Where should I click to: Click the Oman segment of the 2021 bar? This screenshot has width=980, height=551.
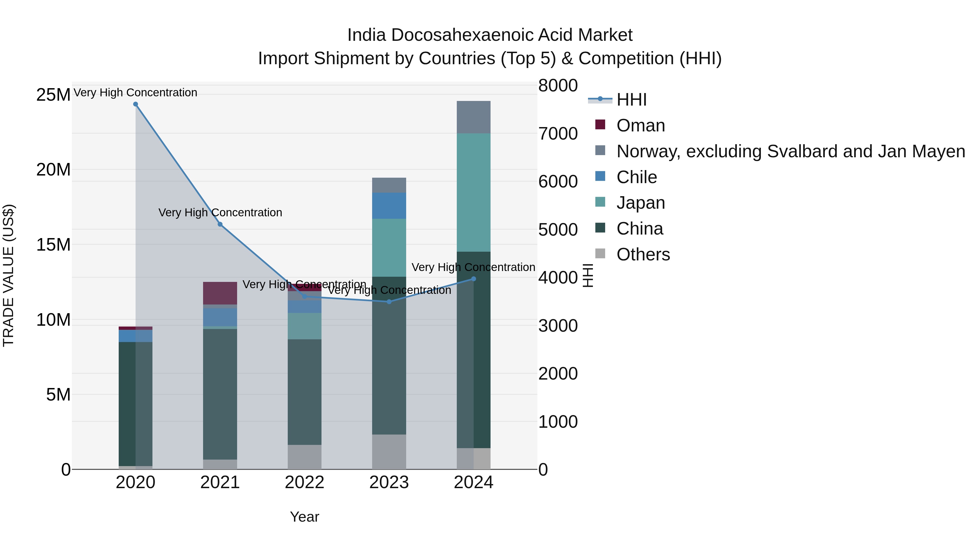[220, 293]
